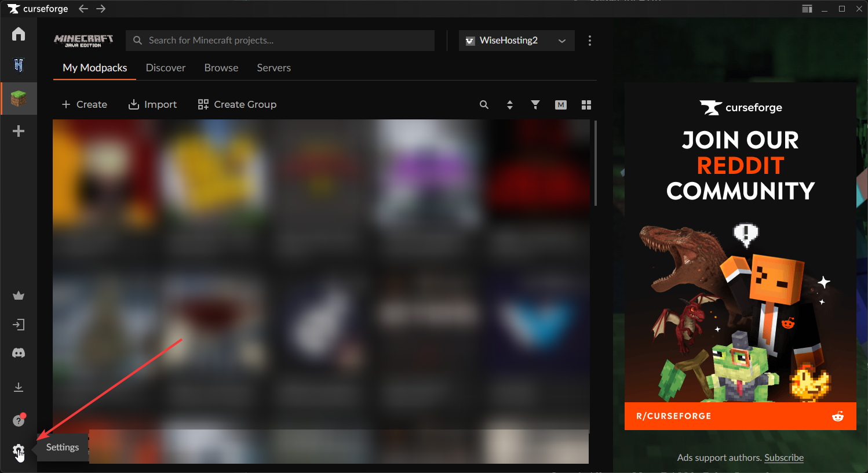Viewport: 868px width, 473px height.
Task: Click the curseforge logo in the title bar
Action: (38, 9)
